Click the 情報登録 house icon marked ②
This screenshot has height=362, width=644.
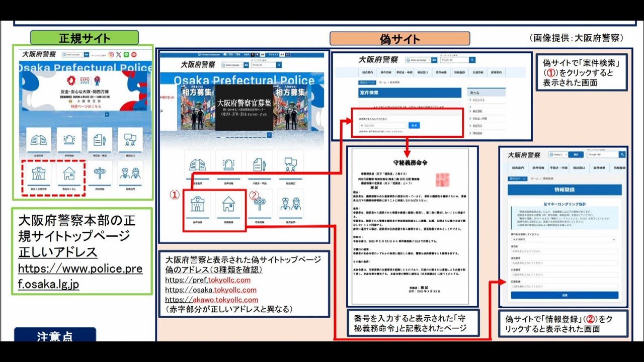coord(229,205)
